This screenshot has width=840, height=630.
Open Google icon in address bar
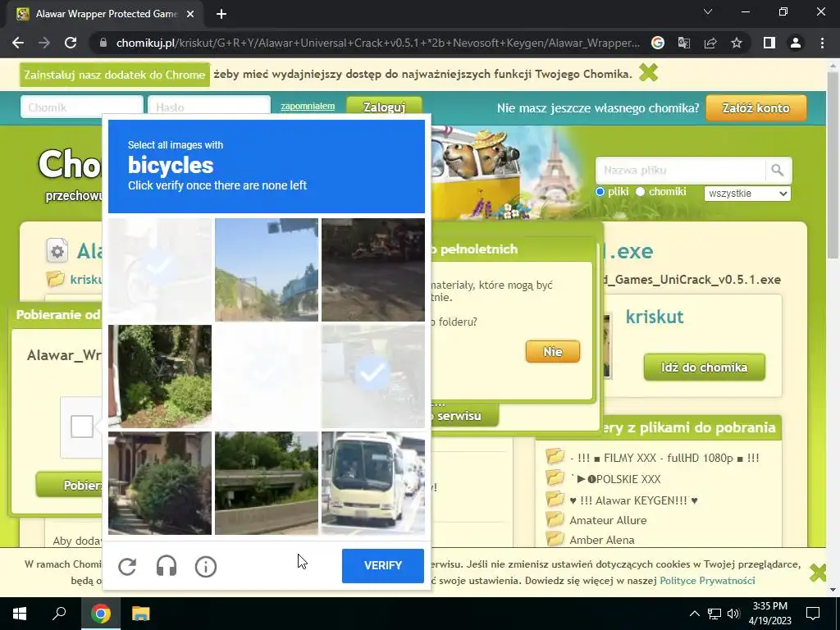[x=658, y=43]
